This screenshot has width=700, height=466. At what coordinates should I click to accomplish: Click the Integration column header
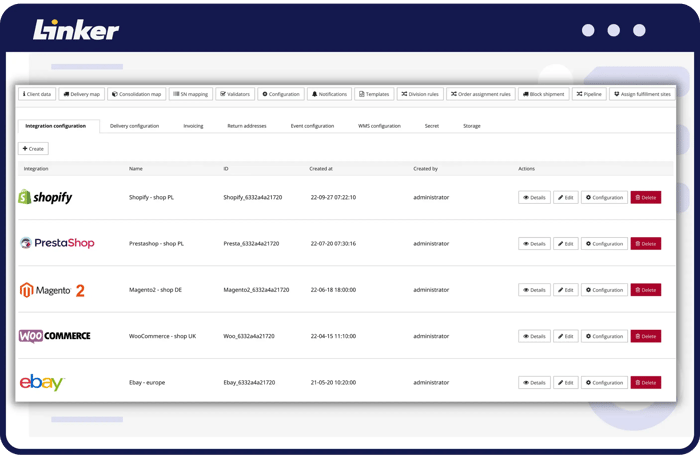tap(36, 169)
